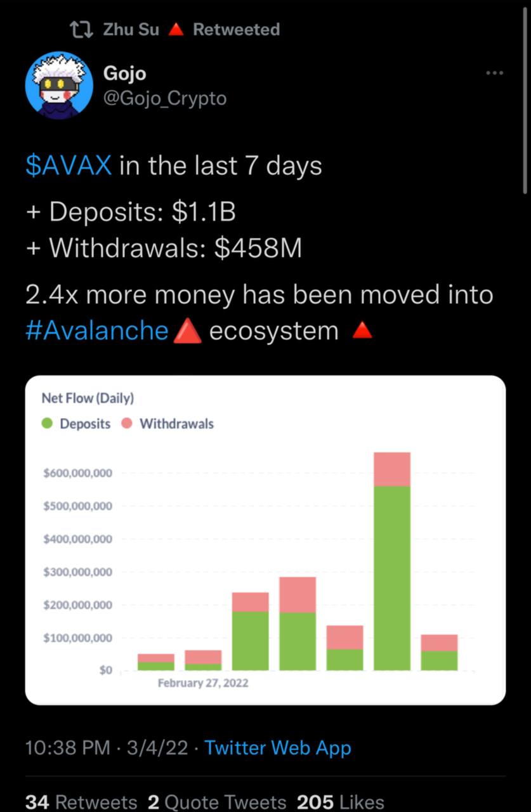Click the retweet arrows icon above the tweet

[82, 29]
